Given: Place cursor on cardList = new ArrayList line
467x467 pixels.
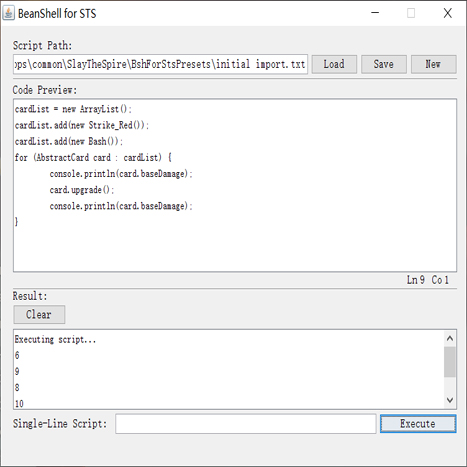Looking at the screenshot, I should (73, 109).
